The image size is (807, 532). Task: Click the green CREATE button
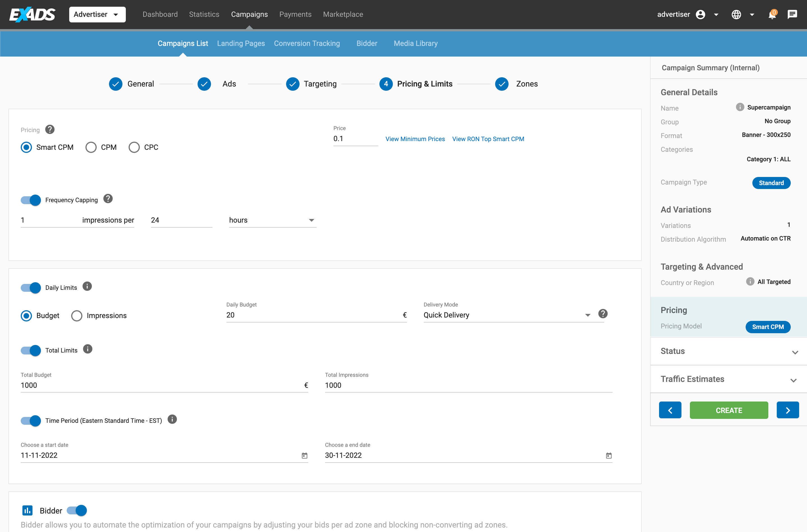729,410
